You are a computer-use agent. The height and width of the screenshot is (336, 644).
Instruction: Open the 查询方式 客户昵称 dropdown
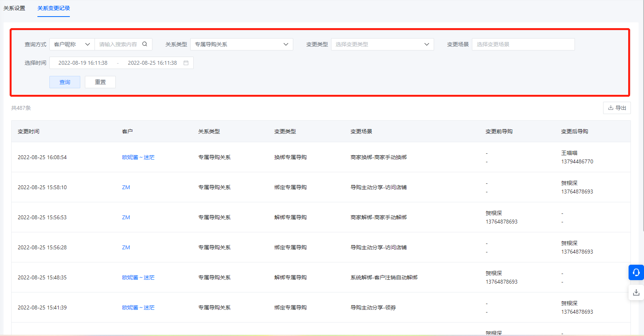point(72,44)
